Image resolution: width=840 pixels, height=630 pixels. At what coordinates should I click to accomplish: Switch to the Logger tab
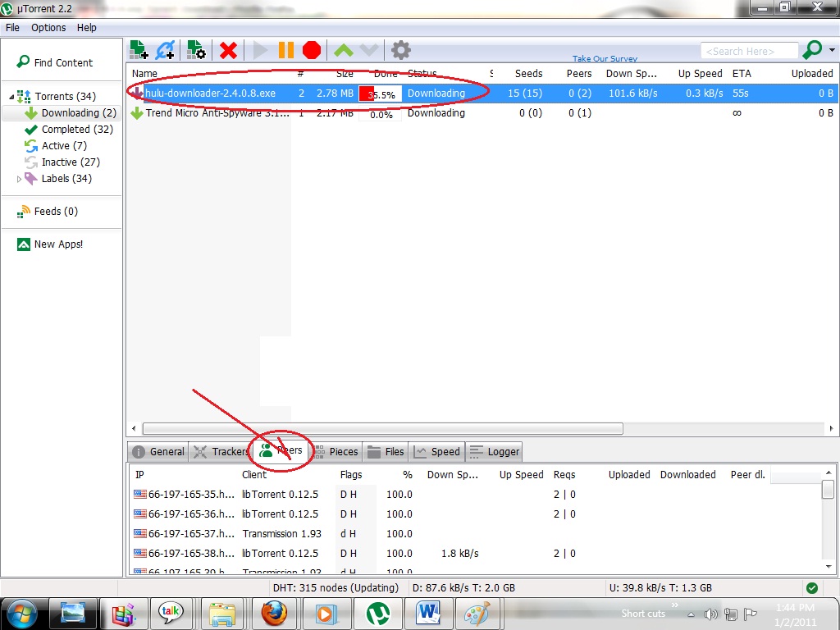click(494, 452)
